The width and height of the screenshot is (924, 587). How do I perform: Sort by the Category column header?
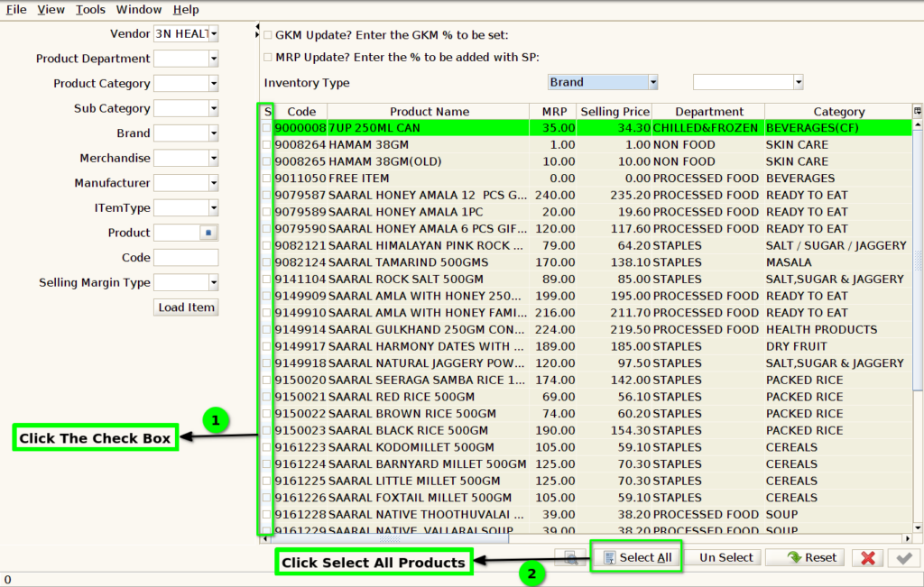(x=838, y=111)
